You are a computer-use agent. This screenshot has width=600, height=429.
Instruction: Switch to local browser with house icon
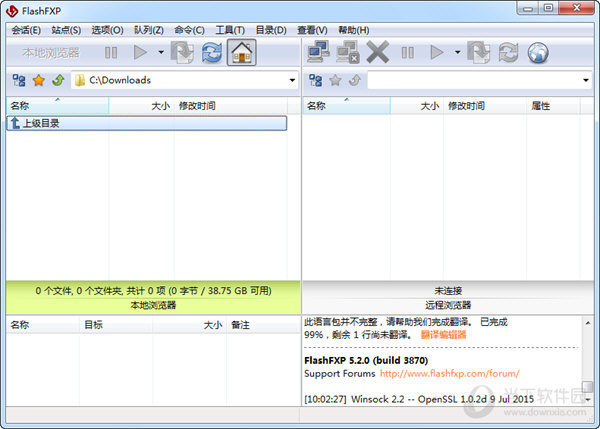241,52
